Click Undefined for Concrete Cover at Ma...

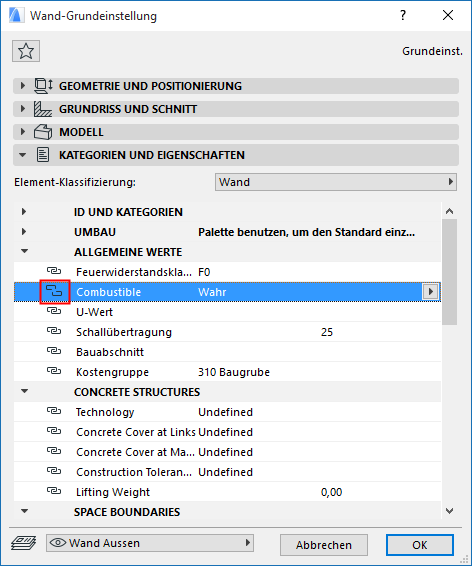click(x=226, y=452)
